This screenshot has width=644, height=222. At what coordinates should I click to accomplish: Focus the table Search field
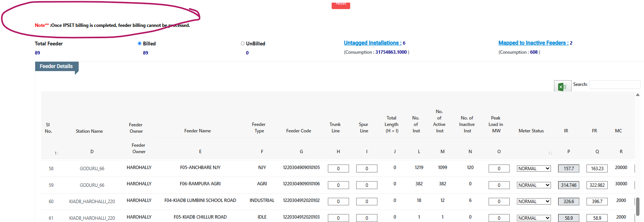(x=615, y=84)
